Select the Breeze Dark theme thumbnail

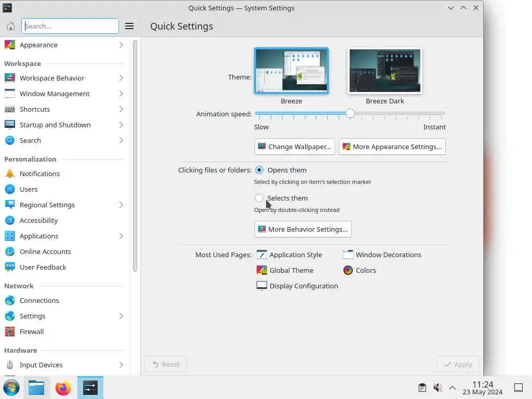[x=385, y=71]
